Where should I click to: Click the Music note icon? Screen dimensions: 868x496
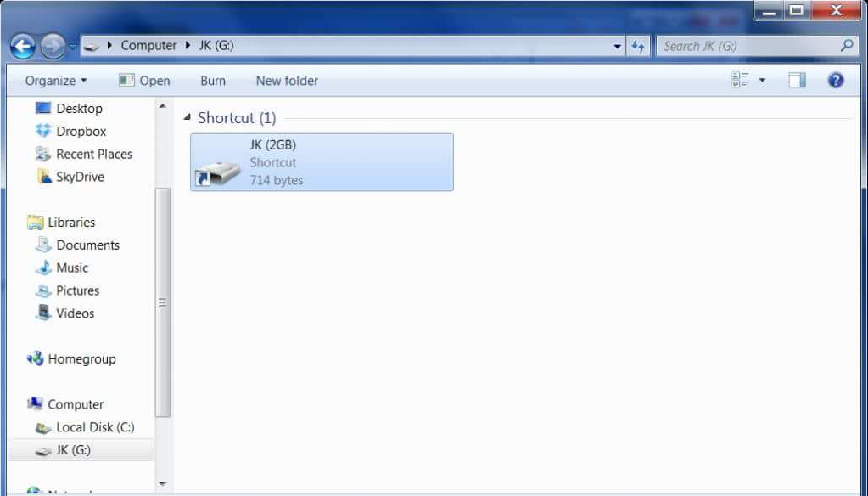44,268
